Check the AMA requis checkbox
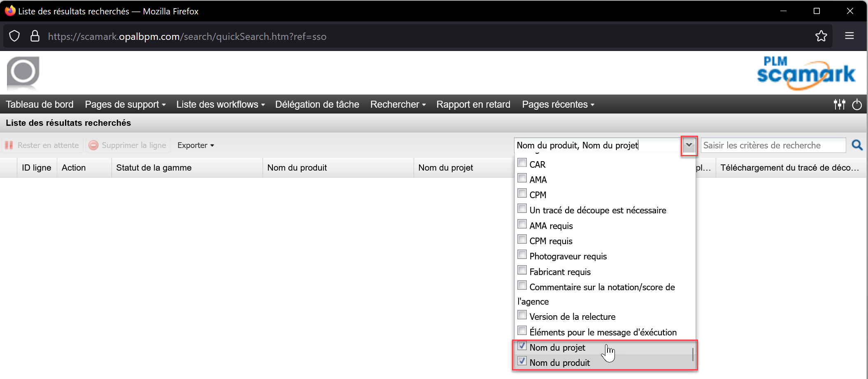 click(x=522, y=224)
